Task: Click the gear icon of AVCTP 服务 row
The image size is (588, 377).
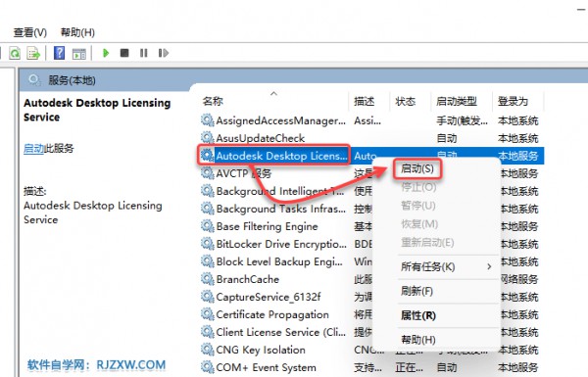Action: [207, 172]
